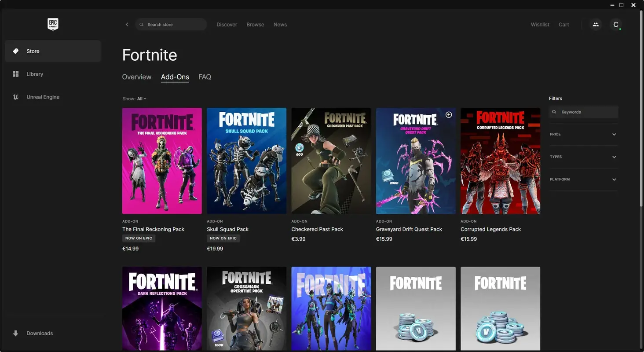Open the Unreal Engine section
This screenshot has width=644, height=352.
pos(43,97)
